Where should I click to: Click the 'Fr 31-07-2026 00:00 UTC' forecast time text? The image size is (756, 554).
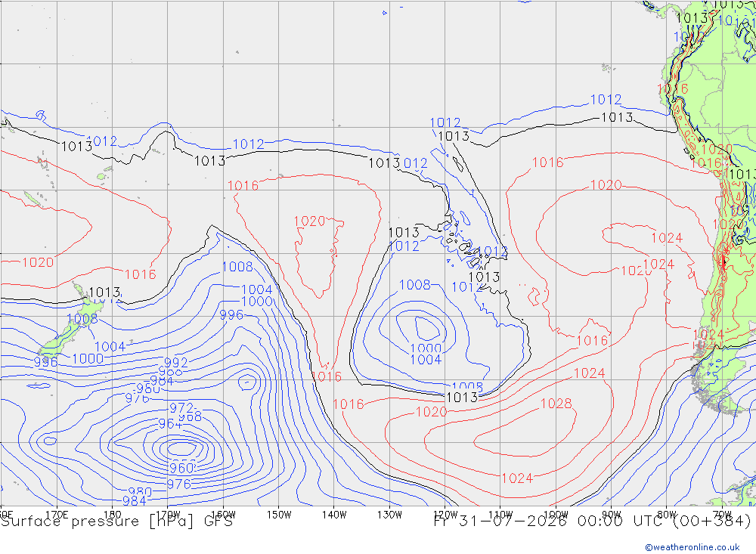[549, 521]
